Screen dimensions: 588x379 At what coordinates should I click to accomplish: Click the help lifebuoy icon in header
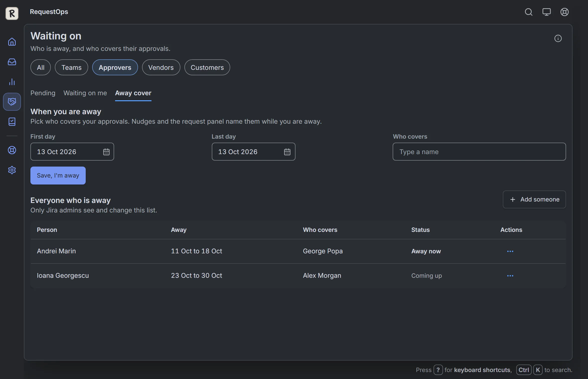564,12
